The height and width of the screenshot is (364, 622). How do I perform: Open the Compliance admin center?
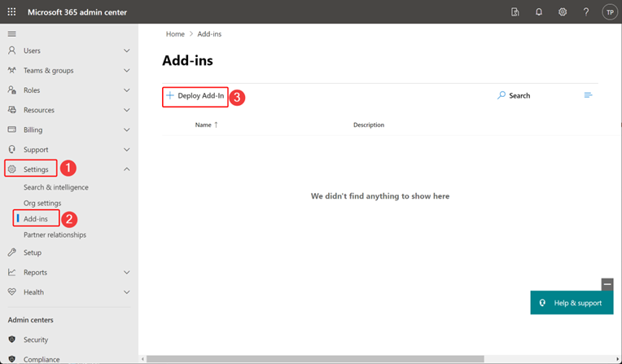(42, 359)
